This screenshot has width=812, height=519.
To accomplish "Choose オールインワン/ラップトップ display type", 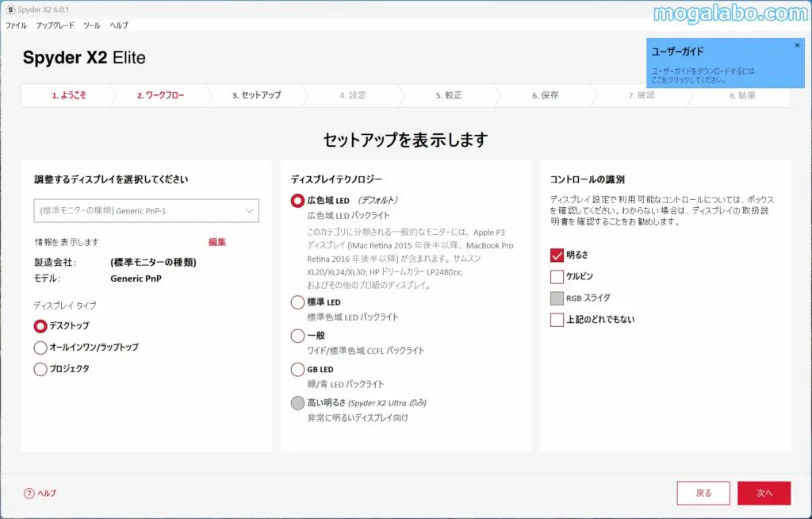I will (40, 348).
